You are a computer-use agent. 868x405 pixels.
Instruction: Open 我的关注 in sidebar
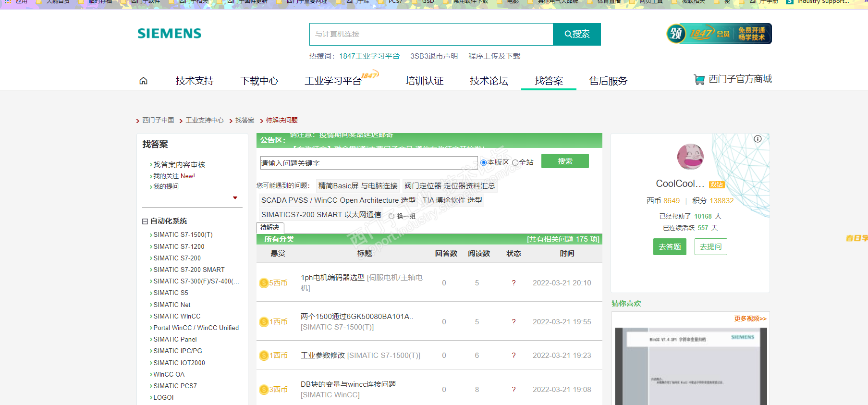174,176
